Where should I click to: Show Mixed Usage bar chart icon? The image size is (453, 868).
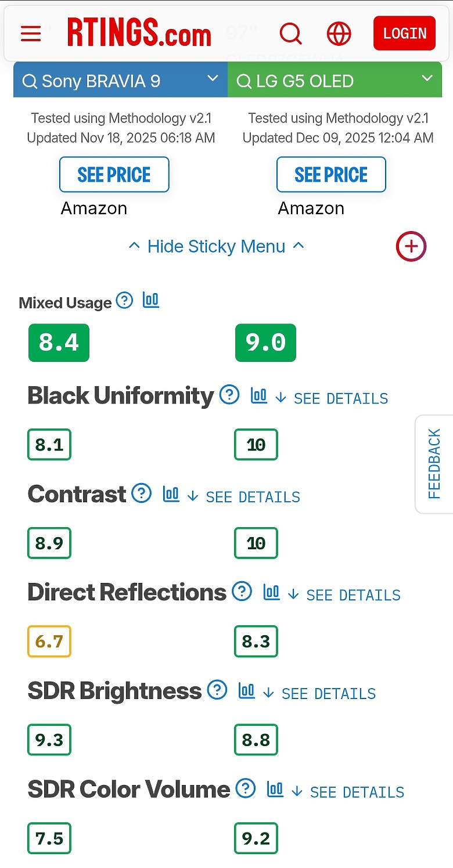151,300
